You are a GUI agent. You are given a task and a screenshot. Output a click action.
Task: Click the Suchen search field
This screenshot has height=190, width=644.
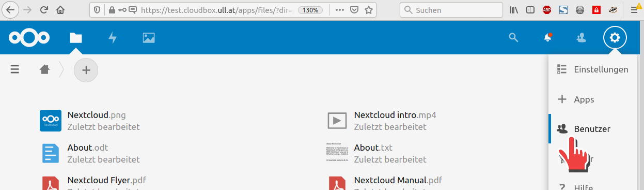(x=451, y=10)
